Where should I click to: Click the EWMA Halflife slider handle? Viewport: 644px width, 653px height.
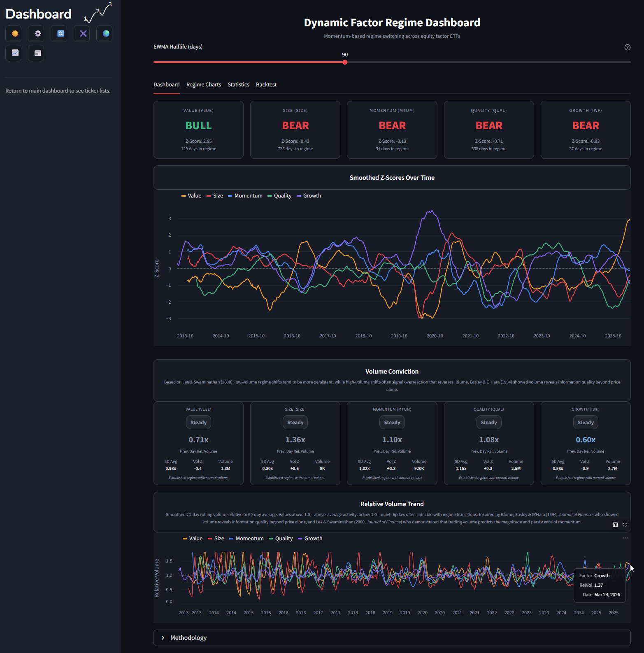pos(345,62)
